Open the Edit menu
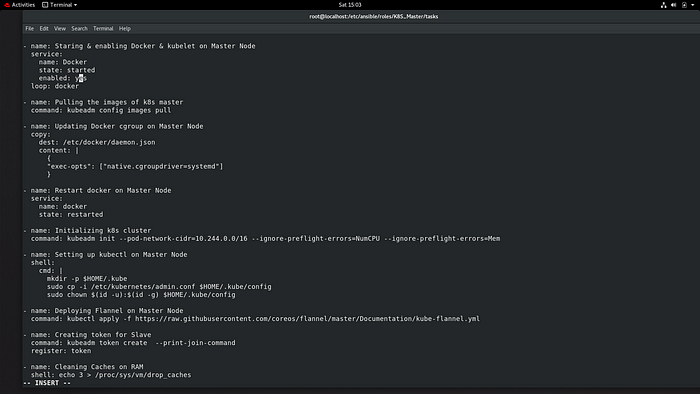 point(44,29)
